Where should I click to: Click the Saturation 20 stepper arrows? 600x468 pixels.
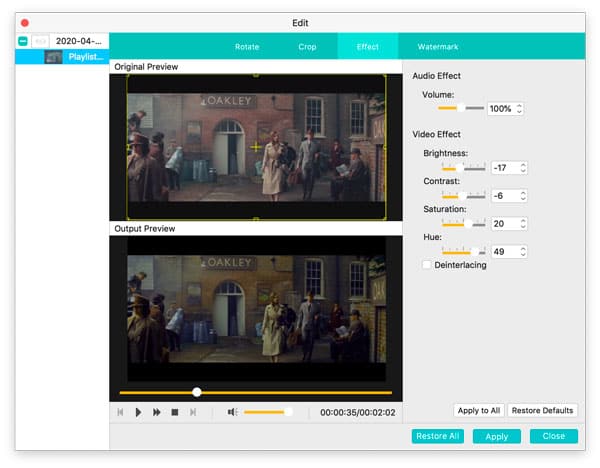click(x=523, y=223)
